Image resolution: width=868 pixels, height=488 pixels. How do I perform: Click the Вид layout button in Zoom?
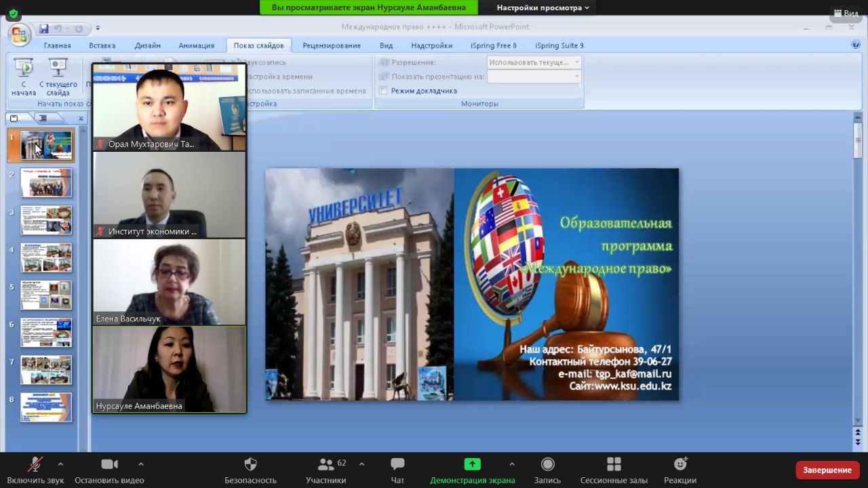click(x=845, y=13)
